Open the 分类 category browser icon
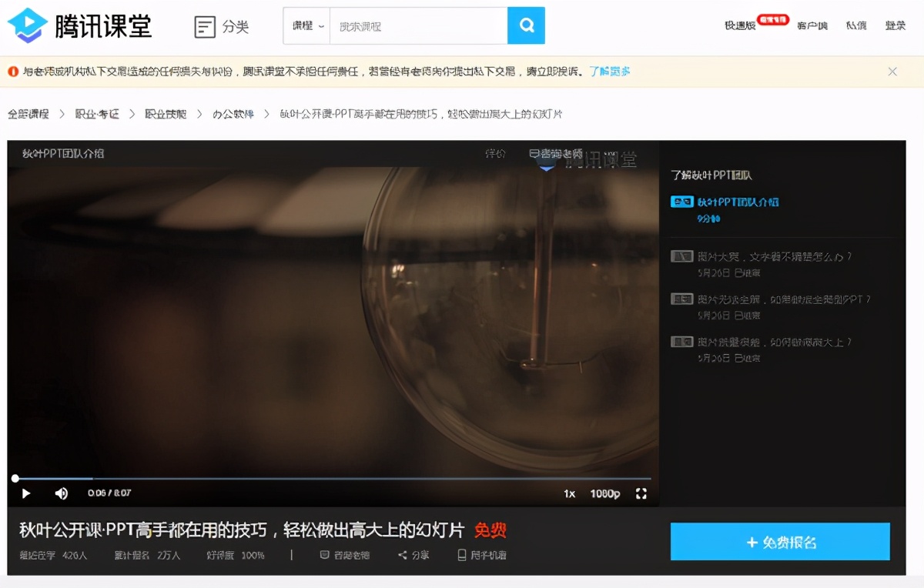924x588 pixels. [203, 25]
